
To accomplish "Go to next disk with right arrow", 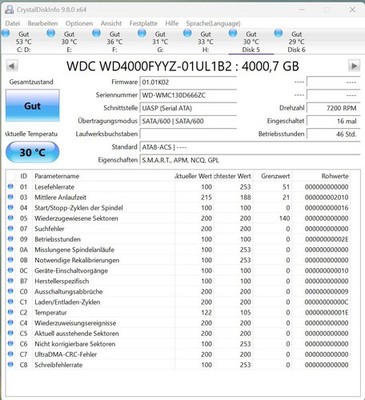I will (354, 66).
